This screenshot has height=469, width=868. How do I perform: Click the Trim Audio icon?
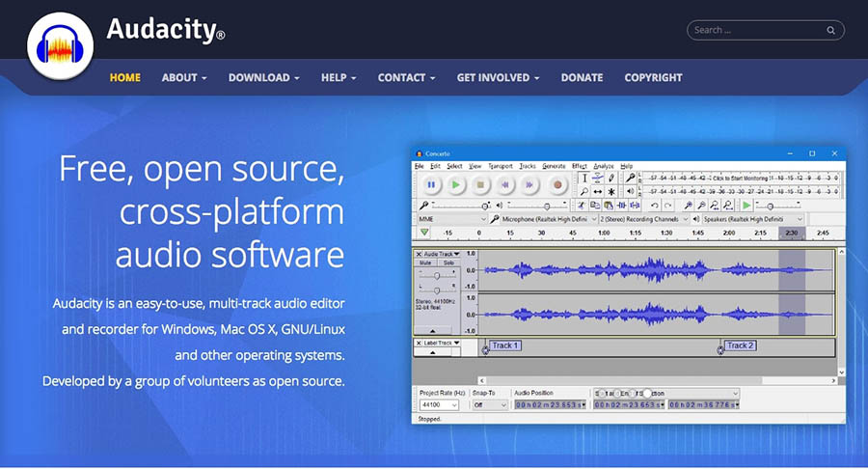[x=622, y=206]
